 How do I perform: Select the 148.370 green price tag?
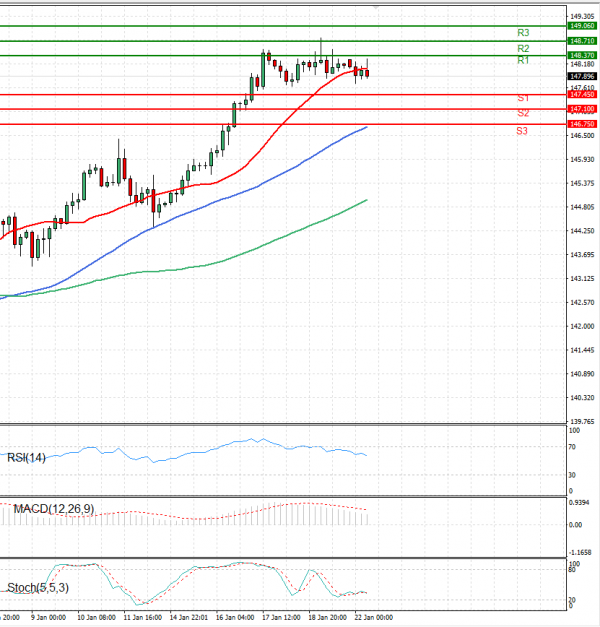[582, 56]
